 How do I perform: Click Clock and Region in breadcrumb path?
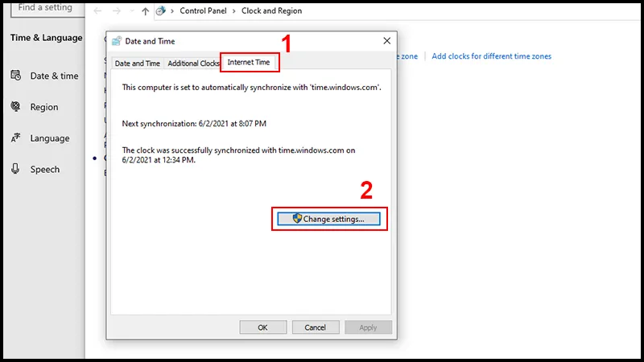coord(271,11)
